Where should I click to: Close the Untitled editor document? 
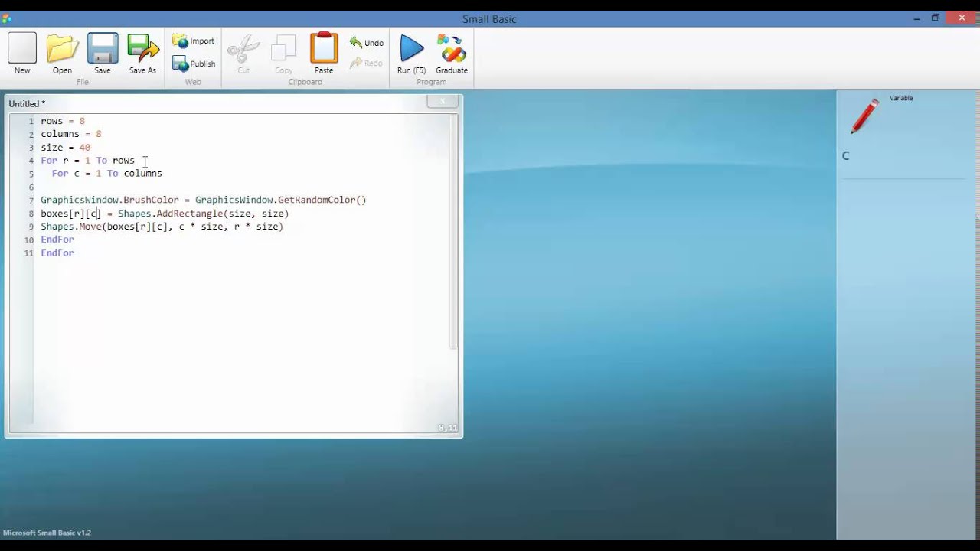coord(443,101)
